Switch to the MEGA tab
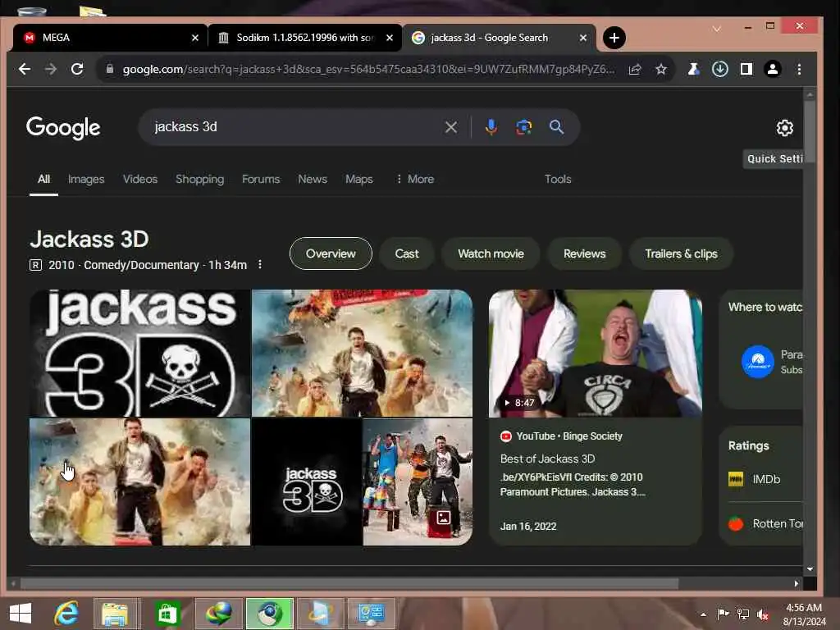This screenshot has width=840, height=630. 110,38
